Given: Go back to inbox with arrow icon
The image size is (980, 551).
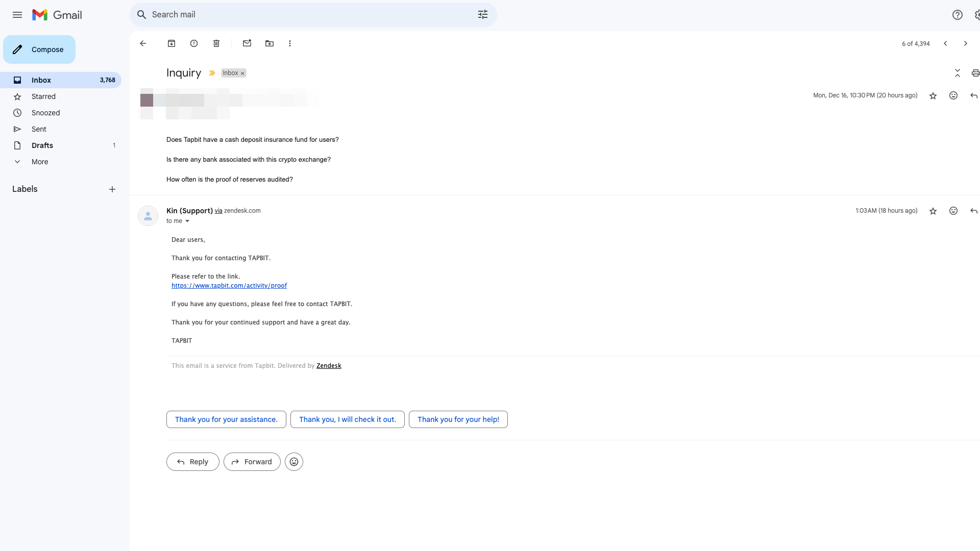Looking at the screenshot, I should click(x=143, y=43).
